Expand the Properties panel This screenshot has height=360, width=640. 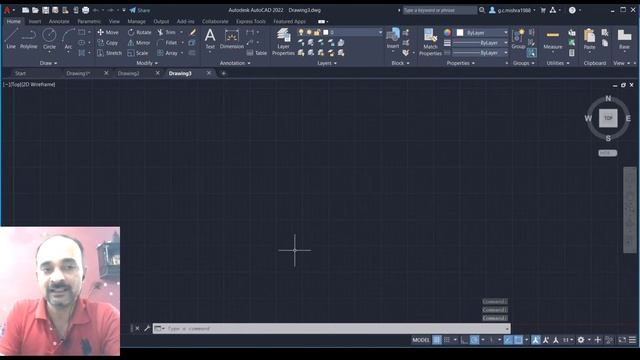click(461, 63)
